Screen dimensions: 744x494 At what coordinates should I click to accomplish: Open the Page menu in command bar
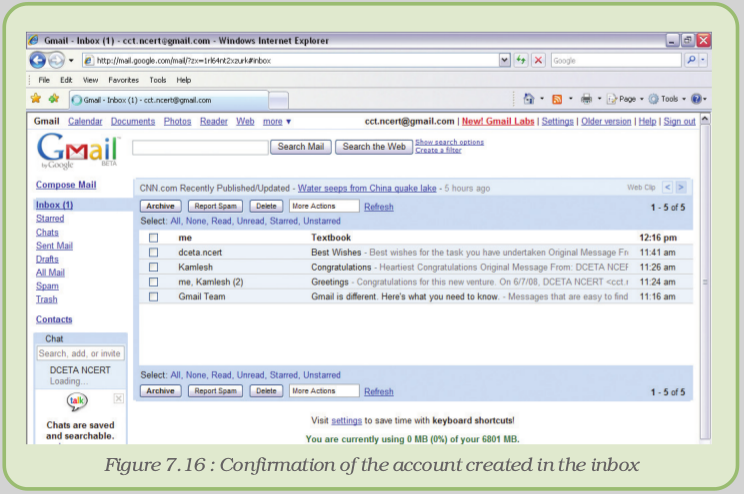(625, 99)
